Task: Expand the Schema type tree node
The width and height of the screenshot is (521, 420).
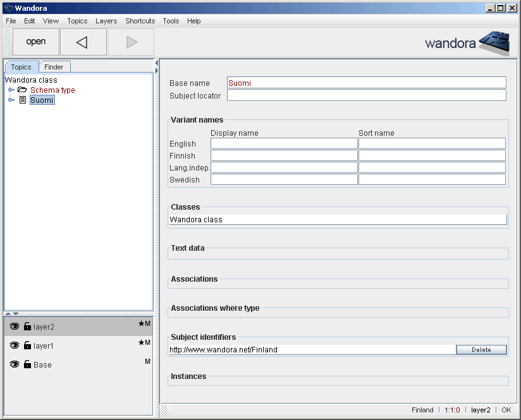Action: 11,90
